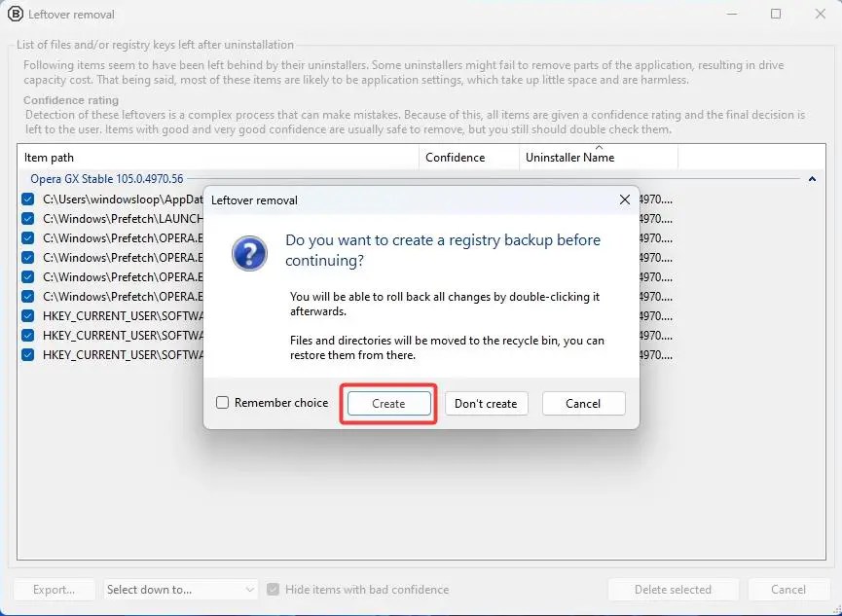Uncheck the C:\Users\windowsloop\AppData item

[28, 199]
